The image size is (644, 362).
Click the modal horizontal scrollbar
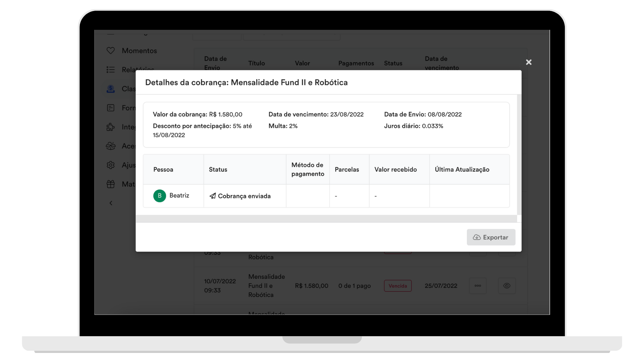click(326, 219)
